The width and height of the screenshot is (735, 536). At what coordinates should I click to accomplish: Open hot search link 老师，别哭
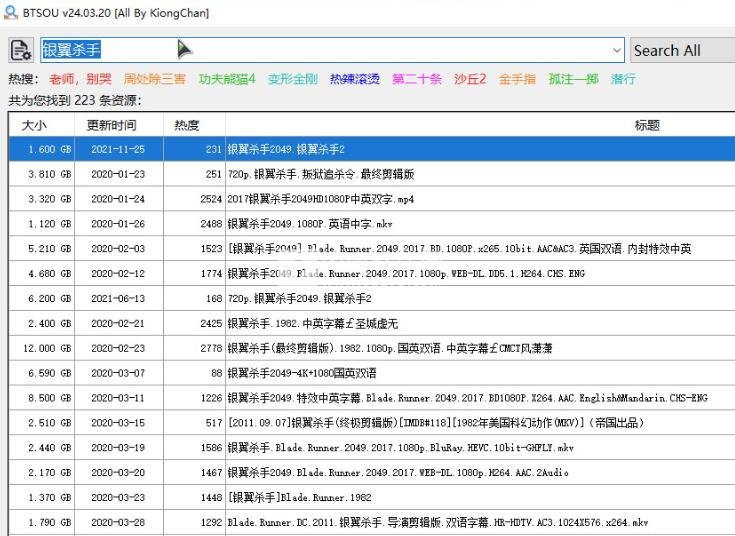(80, 79)
